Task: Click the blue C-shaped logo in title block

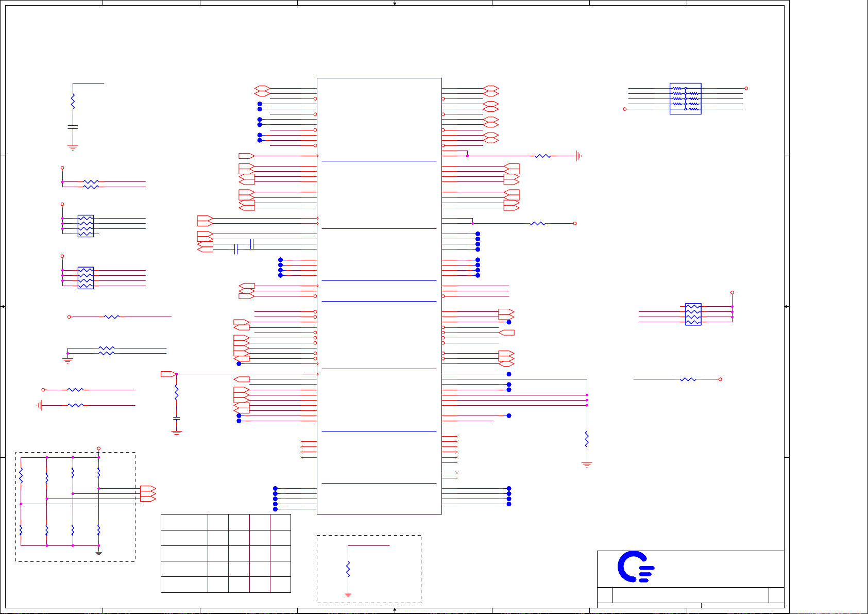Action: 636,567
